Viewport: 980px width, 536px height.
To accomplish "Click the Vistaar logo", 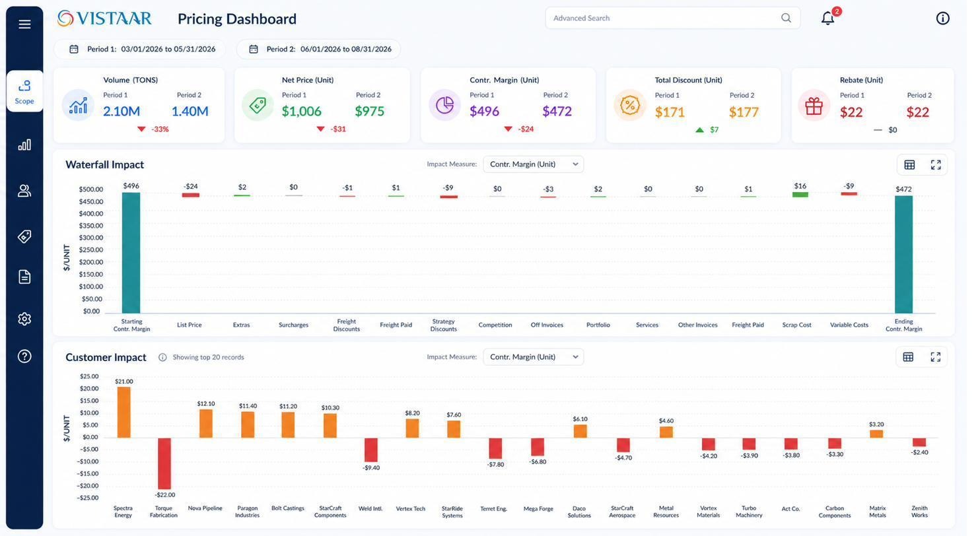I will 104,18.
